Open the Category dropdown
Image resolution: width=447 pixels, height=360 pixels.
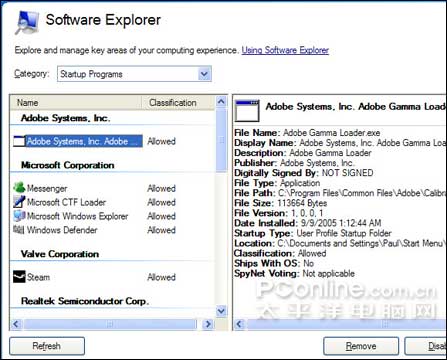pyautogui.click(x=134, y=74)
